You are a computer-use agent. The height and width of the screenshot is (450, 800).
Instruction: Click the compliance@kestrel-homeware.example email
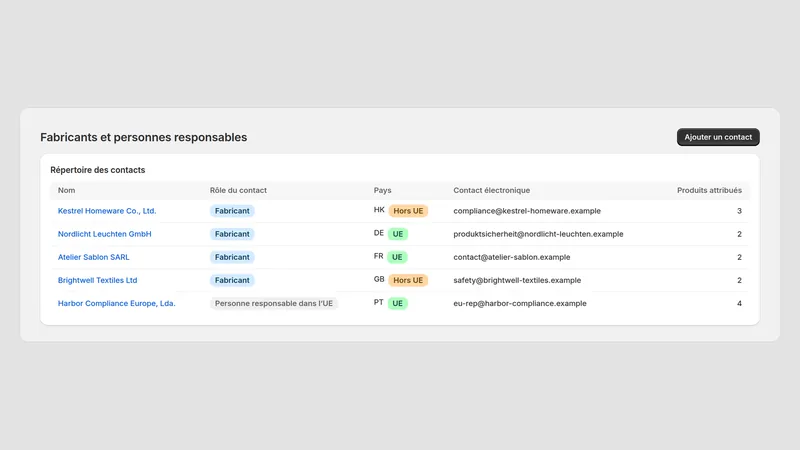coord(527,211)
